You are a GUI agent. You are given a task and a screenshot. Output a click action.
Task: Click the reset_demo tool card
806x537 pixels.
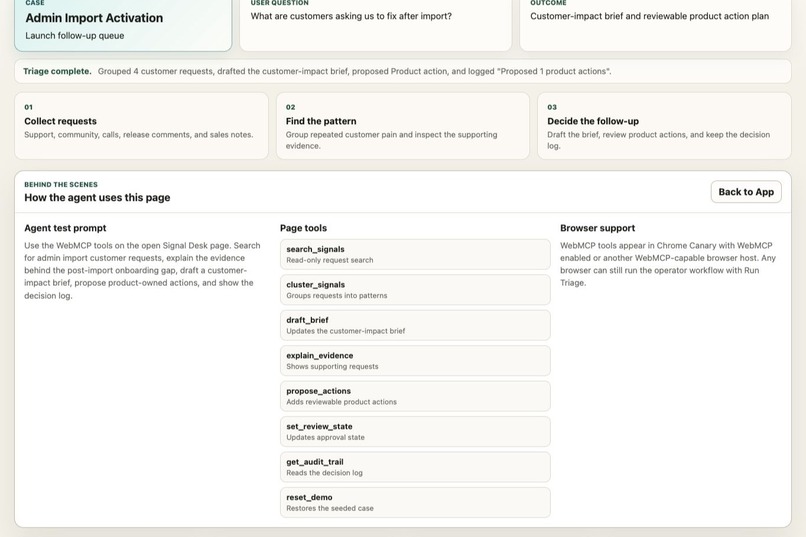click(x=415, y=503)
